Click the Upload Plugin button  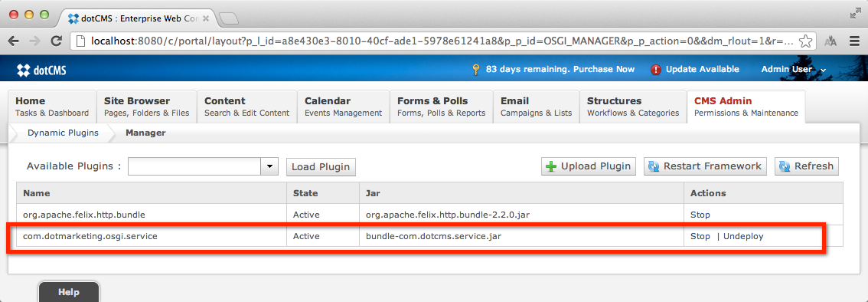(589, 166)
